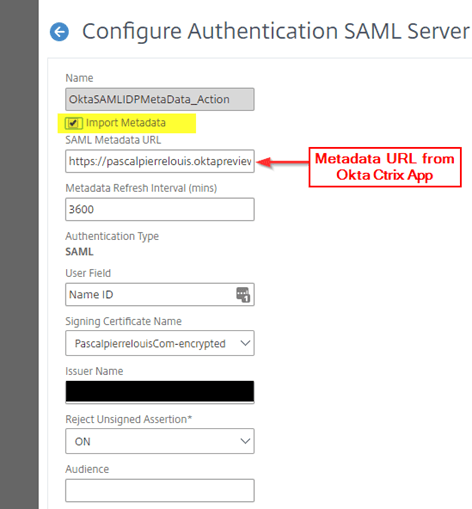Click the User Field Name ID input

160,295
